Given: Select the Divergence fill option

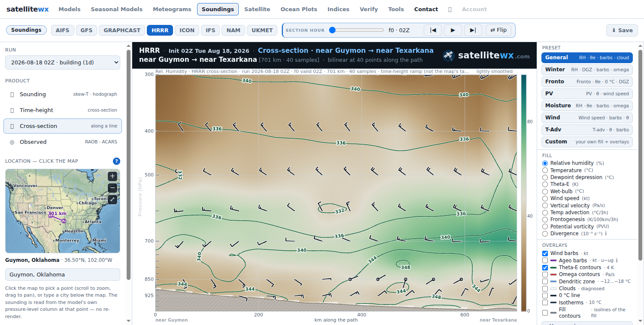Looking at the screenshot, I should [x=545, y=234].
